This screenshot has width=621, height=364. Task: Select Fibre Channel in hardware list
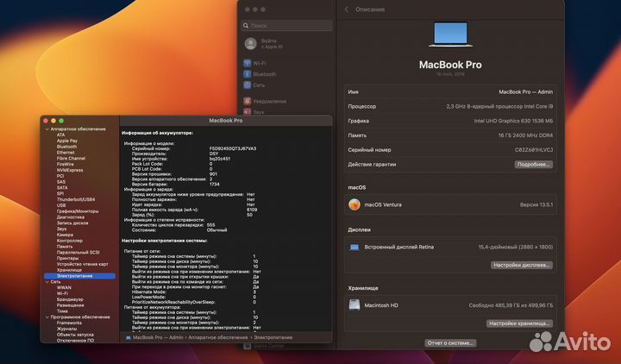pyautogui.click(x=71, y=159)
